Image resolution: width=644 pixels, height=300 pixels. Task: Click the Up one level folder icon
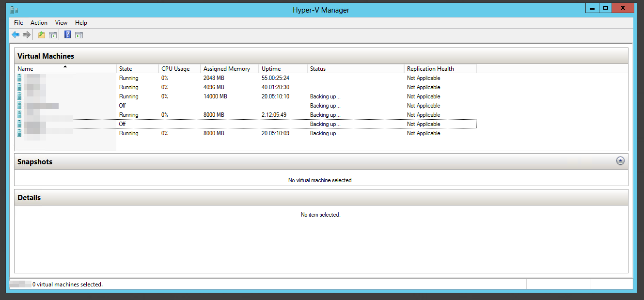(42, 34)
